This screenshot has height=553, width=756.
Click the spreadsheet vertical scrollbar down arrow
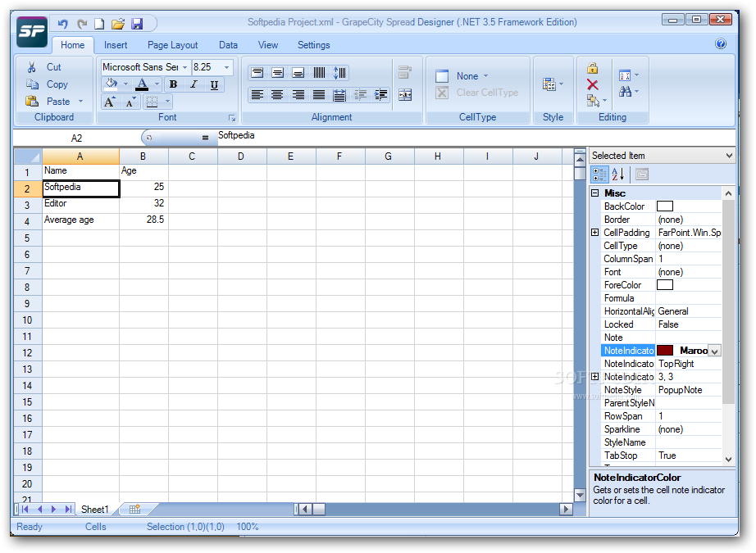point(580,494)
